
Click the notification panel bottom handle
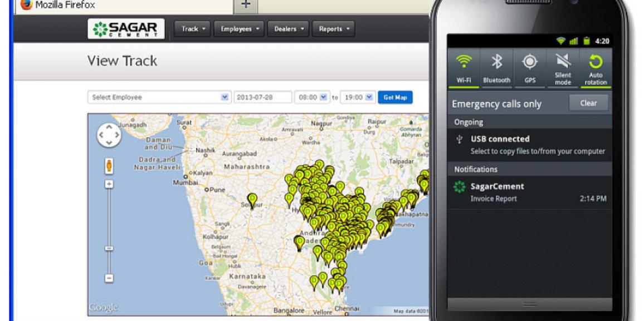pyautogui.click(x=529, y=304)
